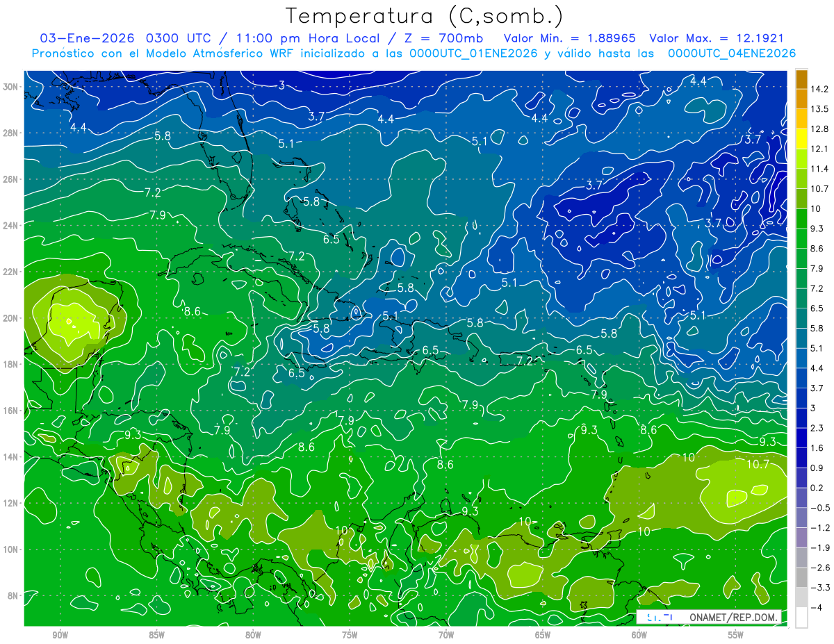
Task: Click the '14.2' value on the color scale
Action: coord(819,89)
